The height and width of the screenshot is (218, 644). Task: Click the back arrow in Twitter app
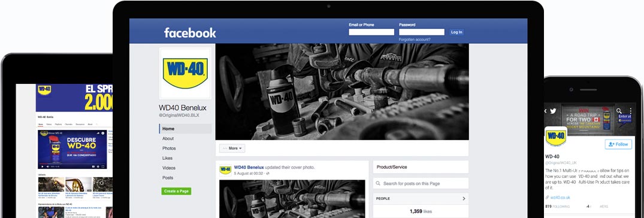coord(546,111)
